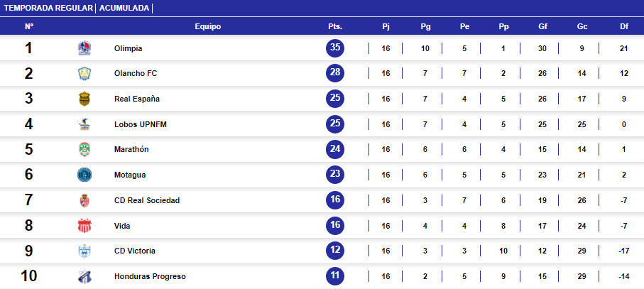Click the Lobos UPNFM team logo

84,125
